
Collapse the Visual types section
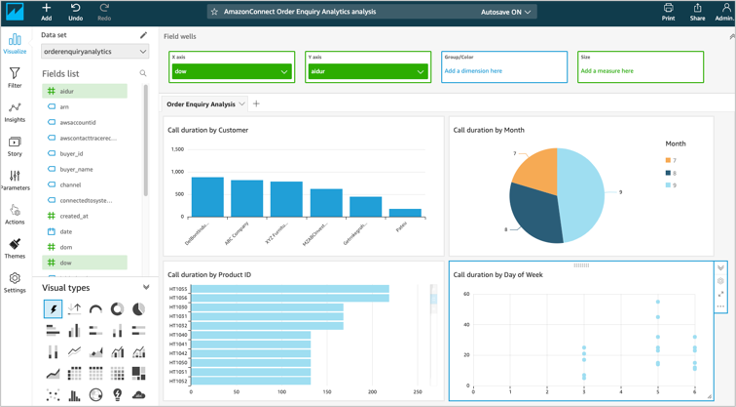146,287
